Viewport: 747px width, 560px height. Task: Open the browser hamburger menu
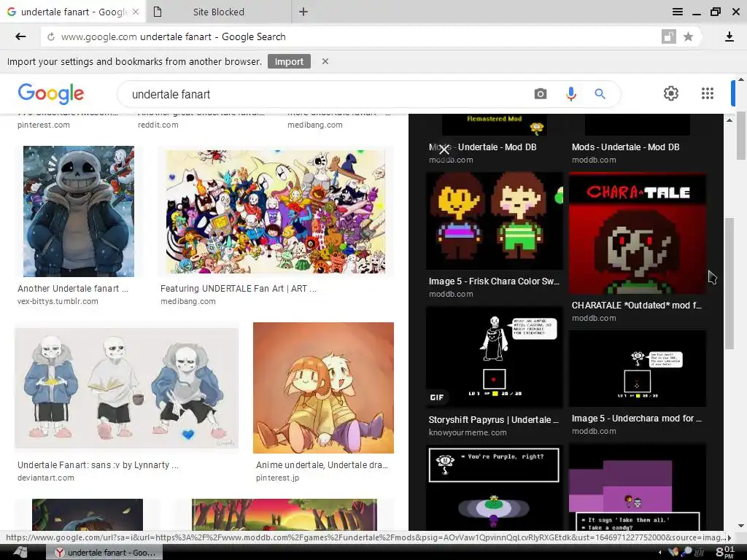tap(678, 12)
